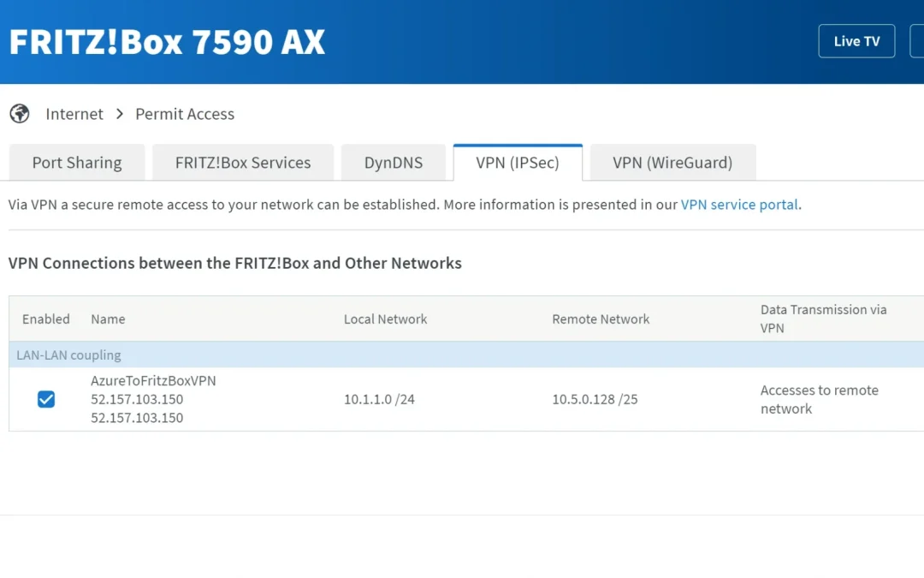
Task: Click the breadcrumb chevron arrow after Internet
Action: (x=120, y=114)
